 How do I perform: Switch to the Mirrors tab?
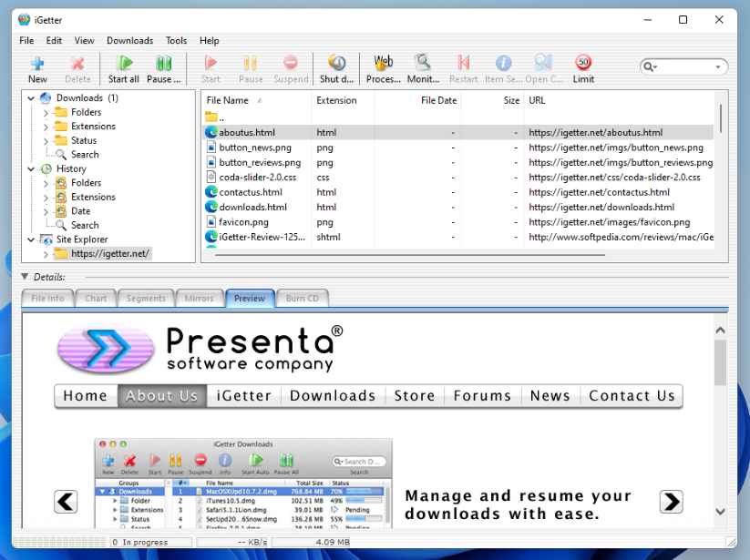tap(199, 298)
